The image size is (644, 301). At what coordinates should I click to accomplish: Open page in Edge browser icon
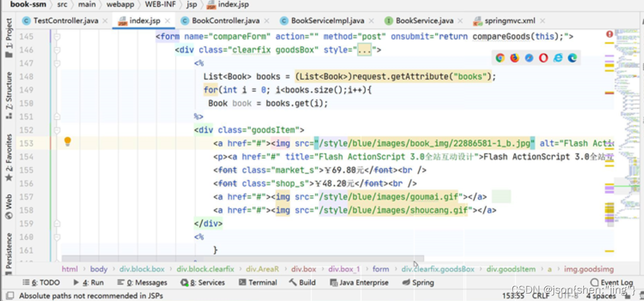point(572,58)
